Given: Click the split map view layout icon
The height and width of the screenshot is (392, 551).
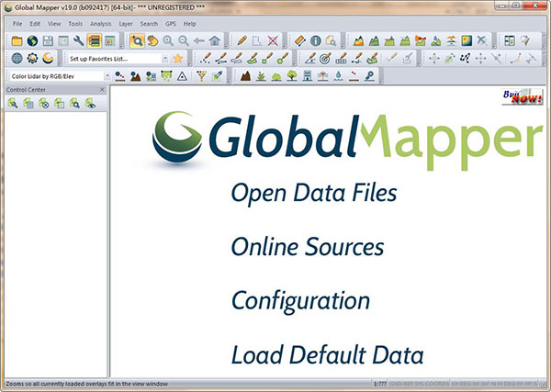Looking at the screenshot, I should point(509,41).
